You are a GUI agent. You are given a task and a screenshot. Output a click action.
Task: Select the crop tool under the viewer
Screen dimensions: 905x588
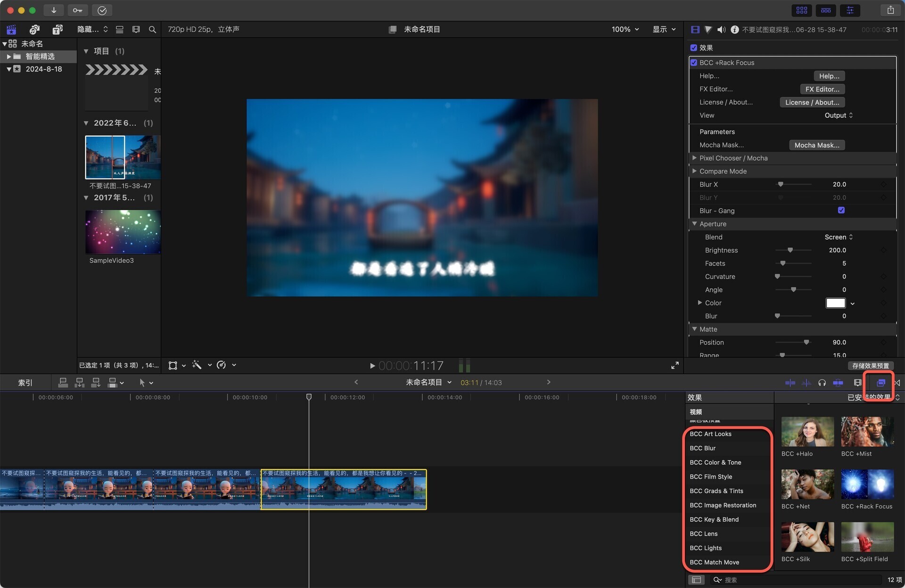pyautogui.click(x=173, y=365)
